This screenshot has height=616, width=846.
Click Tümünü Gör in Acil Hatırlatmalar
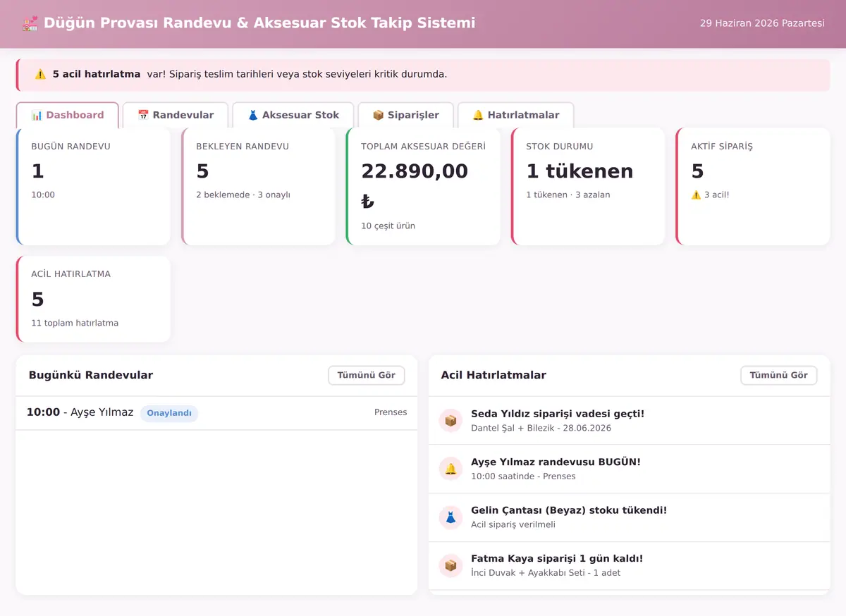click(779, 375)
